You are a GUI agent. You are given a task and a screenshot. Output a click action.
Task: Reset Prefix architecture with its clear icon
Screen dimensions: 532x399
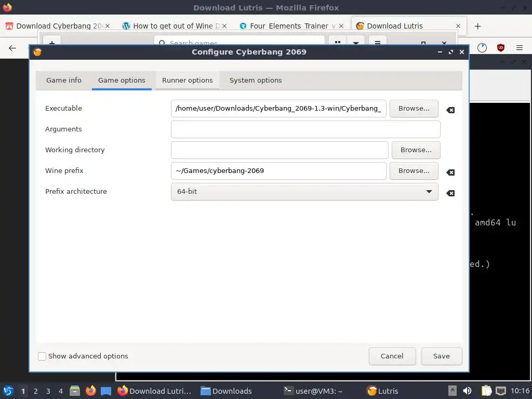coord(450,193)
